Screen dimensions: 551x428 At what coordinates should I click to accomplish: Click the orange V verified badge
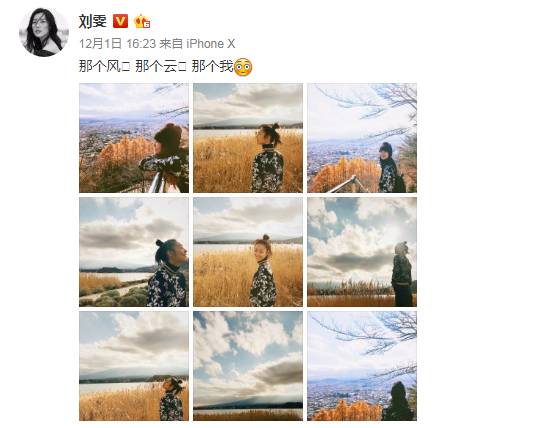click(x=120, y=21)
